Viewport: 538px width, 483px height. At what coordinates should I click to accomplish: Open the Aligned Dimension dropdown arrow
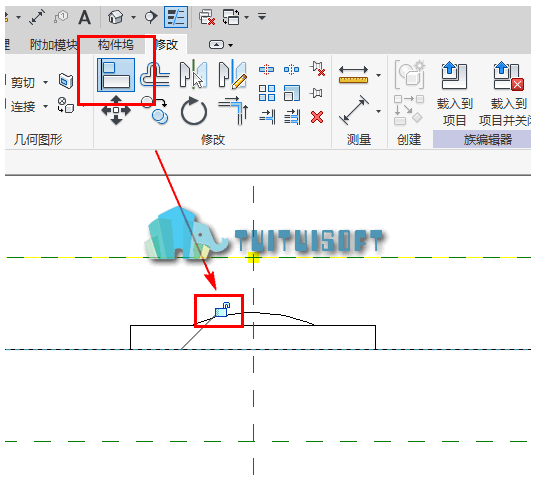[378, 111]
